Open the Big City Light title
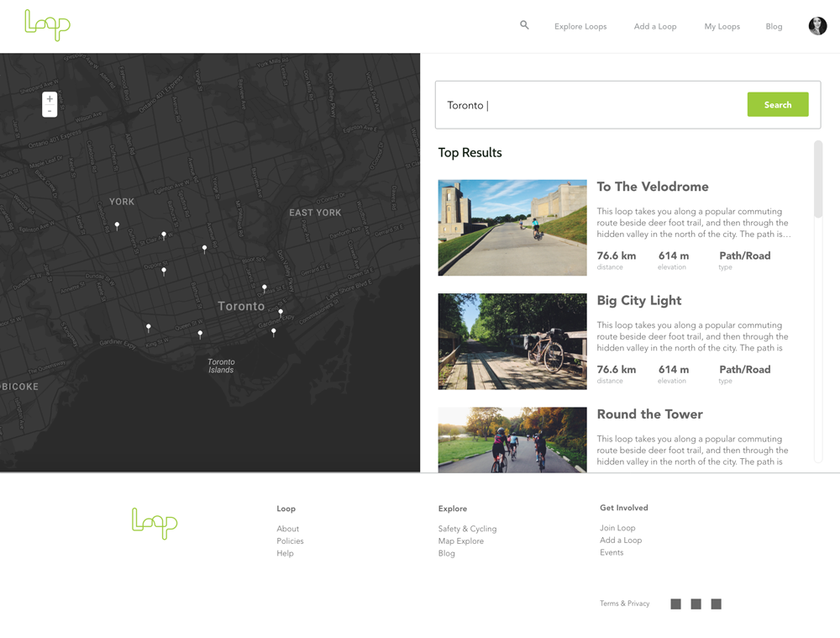Screen dimensions: 840x638 click(x=639, y=301)
